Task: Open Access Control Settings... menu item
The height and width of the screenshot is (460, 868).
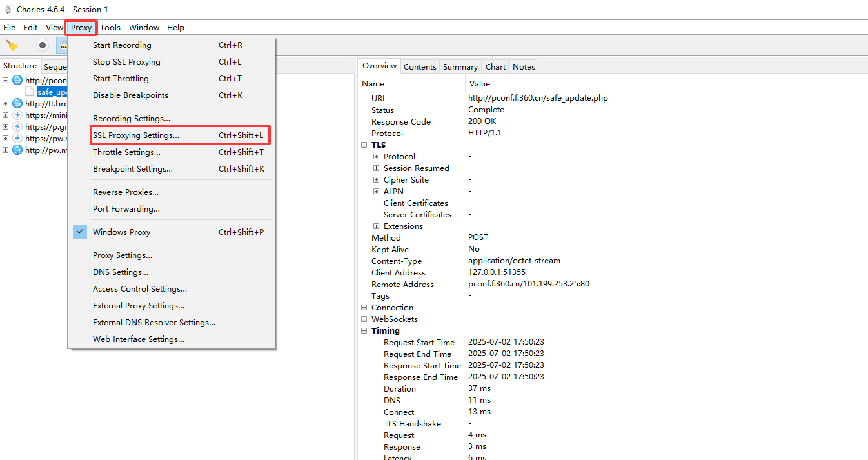Action: pos(172,289)
